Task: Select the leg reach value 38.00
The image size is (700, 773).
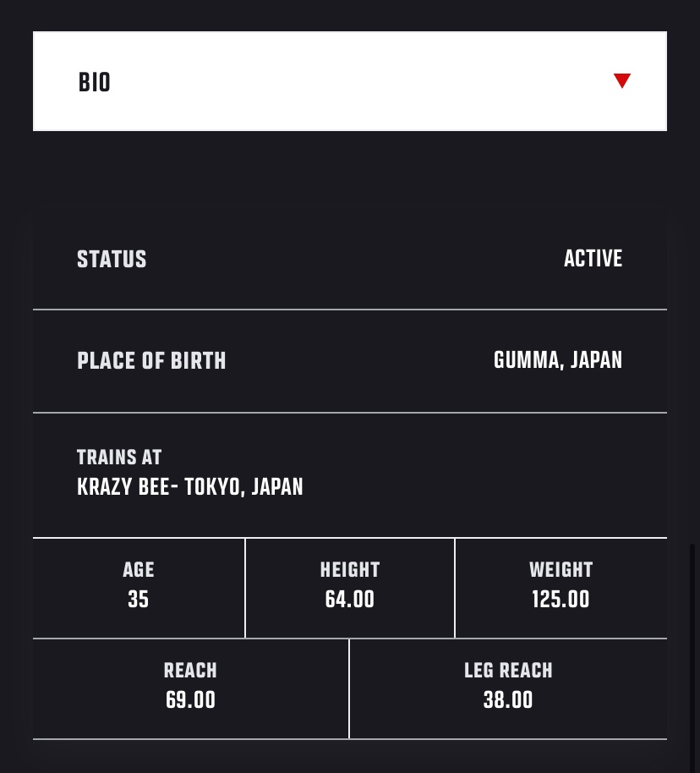Action: 508,700
